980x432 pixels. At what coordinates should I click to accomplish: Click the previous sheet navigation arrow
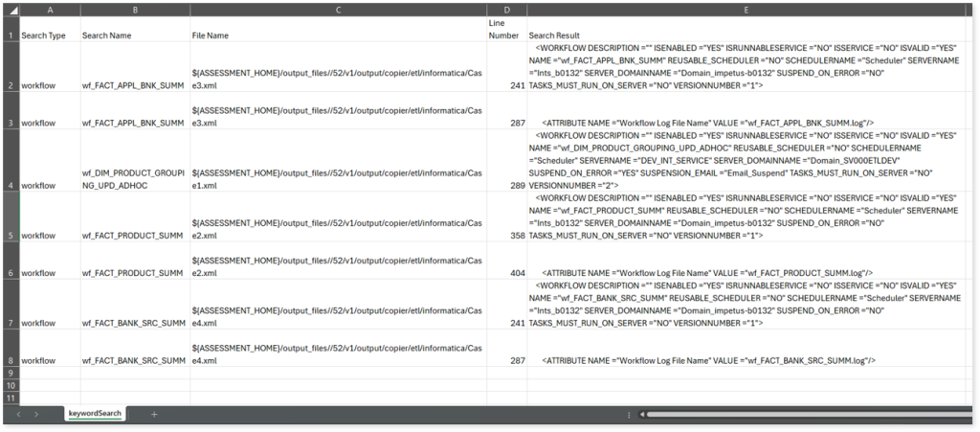19,414
